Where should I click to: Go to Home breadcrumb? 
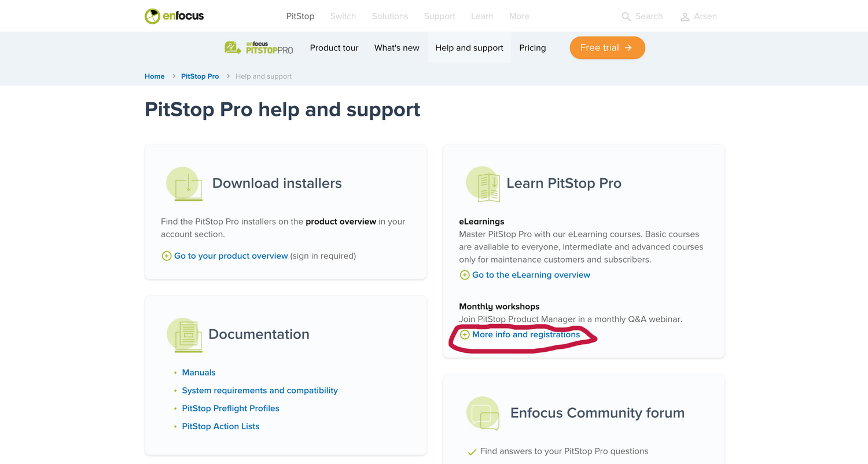[155, 76]
